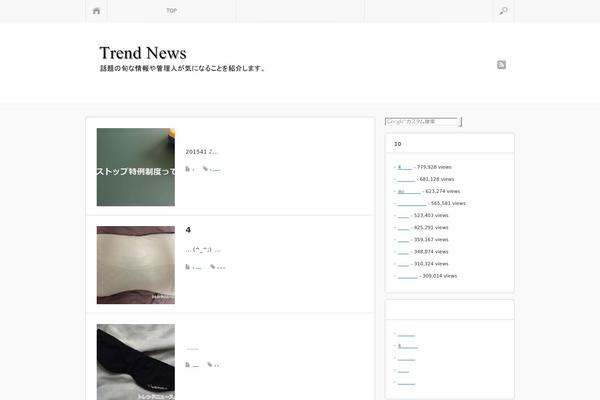The image size is (600, 400).
Task: Focus the Google custom search field
Action: (421, 122)
